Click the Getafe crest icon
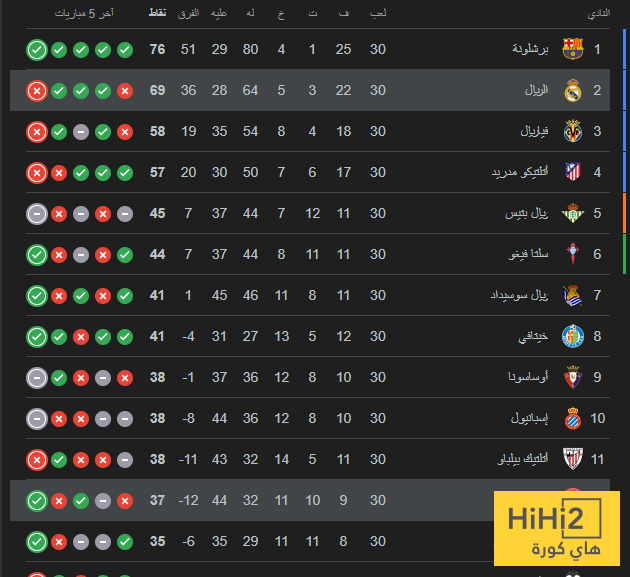The height and width of the screenshot is (577, 630). coord(573,336)
